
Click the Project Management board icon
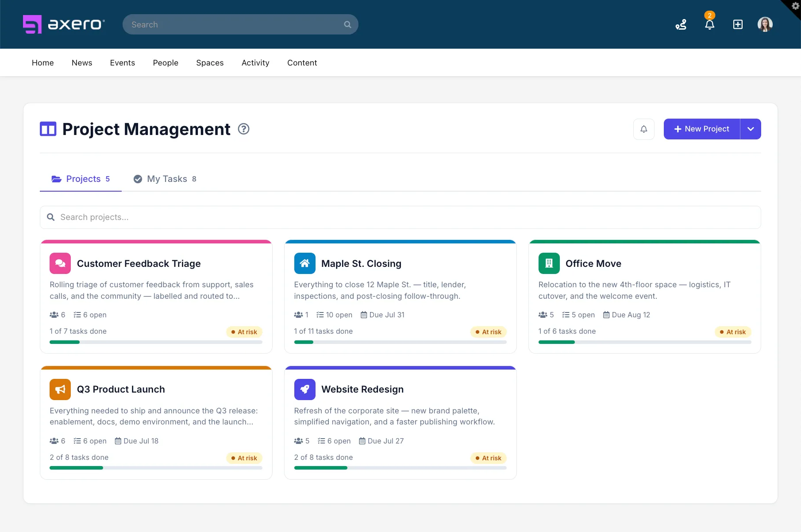[48, 129]
